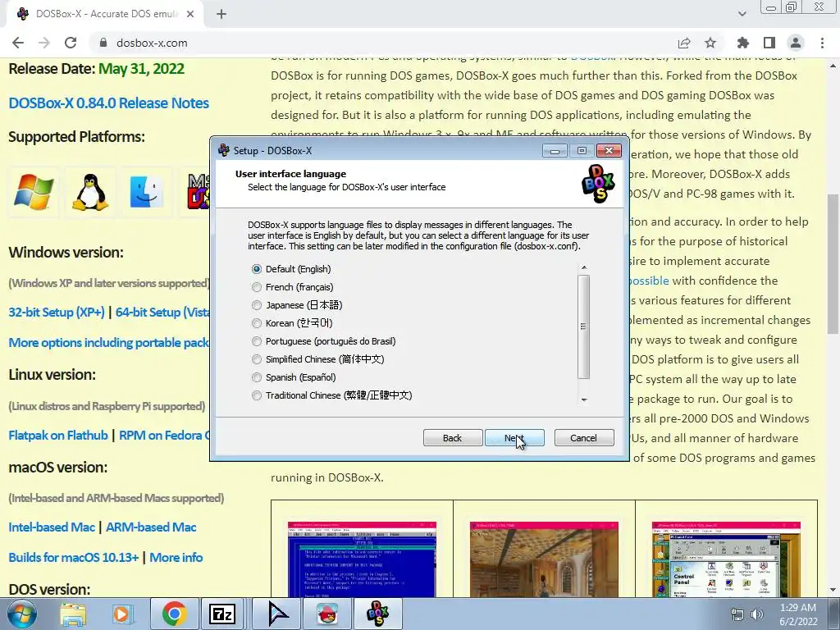Open More options including portable packages link

point(109,342)
